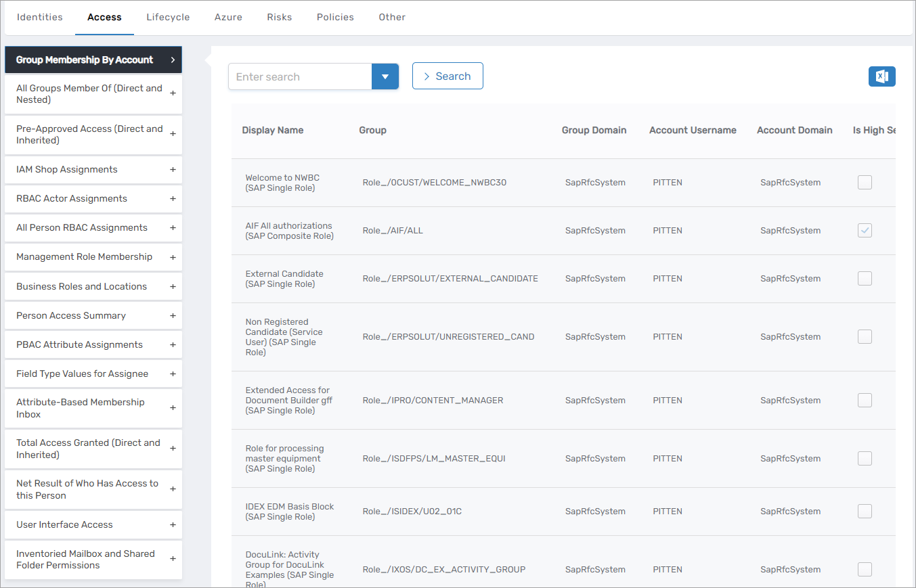Click the plus icon next to Person Access Summary
This screenshot has height=588, width=916.
coord(173,316)
